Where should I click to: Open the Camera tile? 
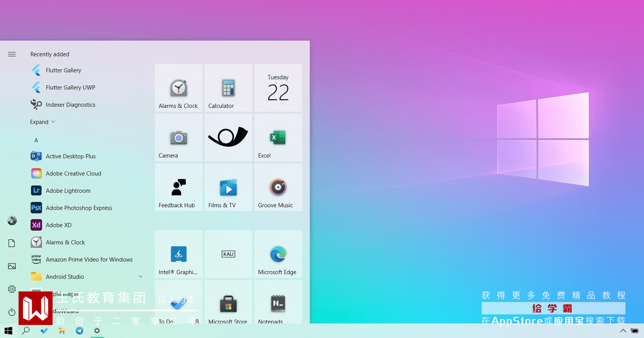pyautogui.click(x=179, y=138)
